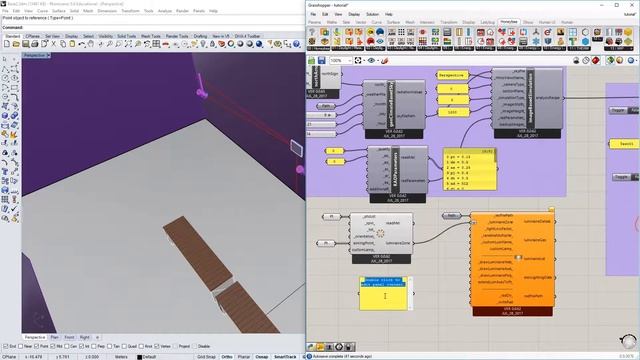Click the grey question mark icon in Honeybee ribbon
Viewport: 640px width, 360px height.
[x=312, y=32]
